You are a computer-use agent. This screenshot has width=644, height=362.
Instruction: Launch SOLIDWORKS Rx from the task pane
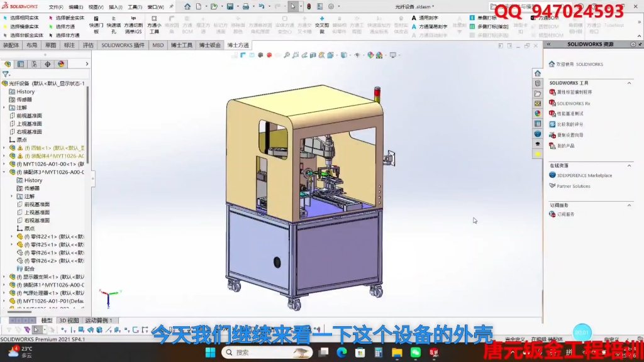click(x=574, y=104)
